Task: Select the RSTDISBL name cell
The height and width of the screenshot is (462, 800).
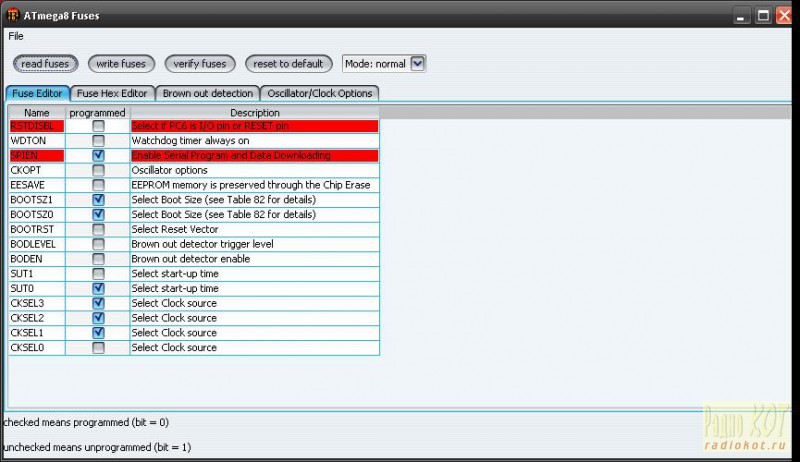Action: (x=37, y=126)
